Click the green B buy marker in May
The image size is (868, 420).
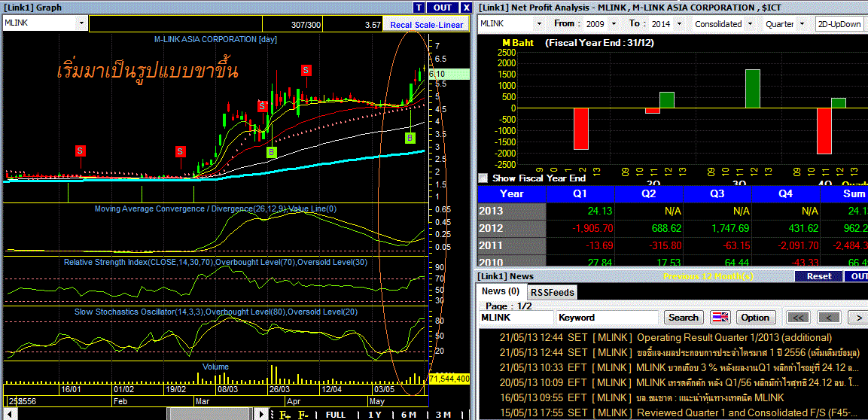pos(410,137)
